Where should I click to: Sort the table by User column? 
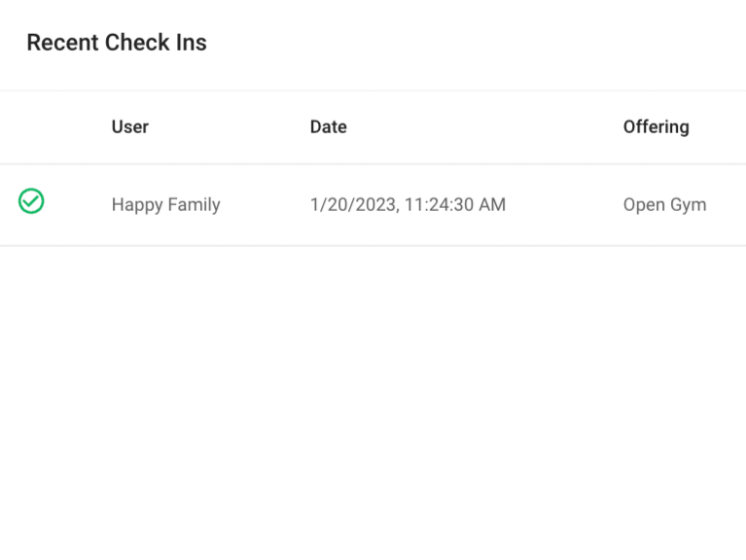coord(130,127)
